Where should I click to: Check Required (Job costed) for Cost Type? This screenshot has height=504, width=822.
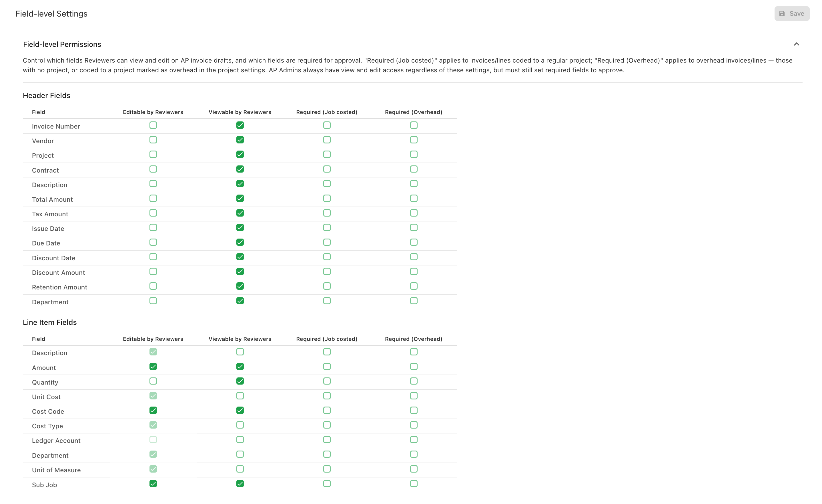(x=327, y=425)
